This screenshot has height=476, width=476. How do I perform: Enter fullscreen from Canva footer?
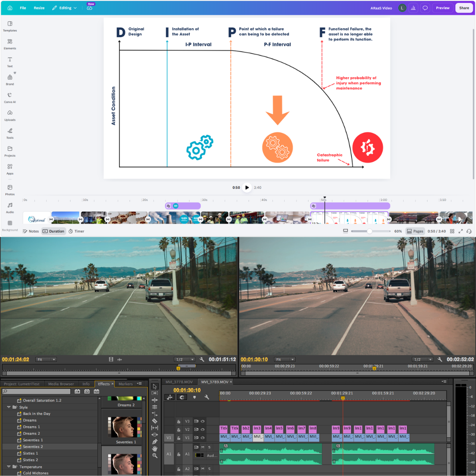461,231
